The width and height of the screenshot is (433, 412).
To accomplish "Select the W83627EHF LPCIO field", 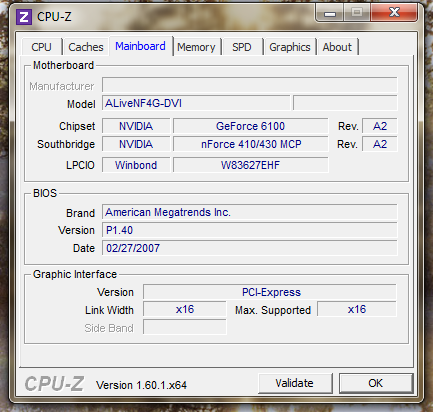I will 250,165.
